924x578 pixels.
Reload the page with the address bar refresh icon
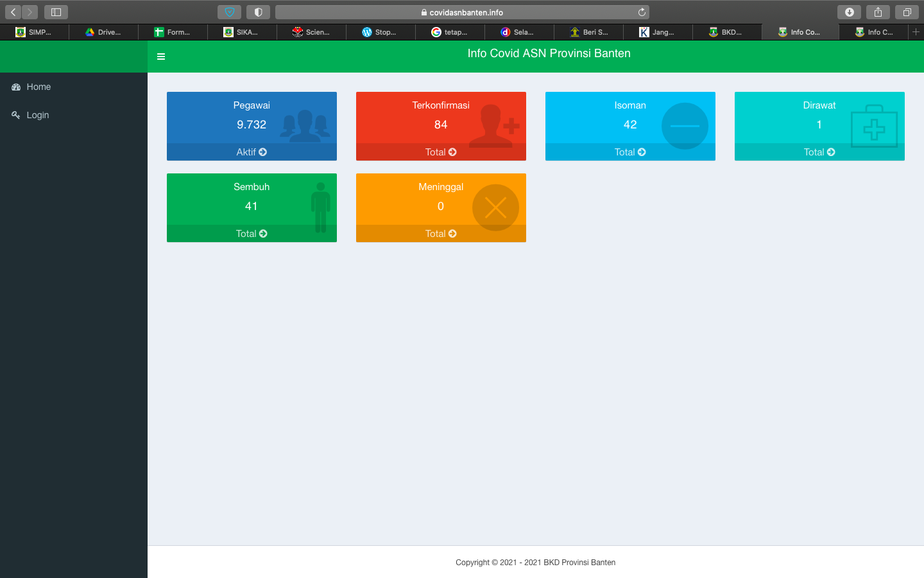[642, 12]
